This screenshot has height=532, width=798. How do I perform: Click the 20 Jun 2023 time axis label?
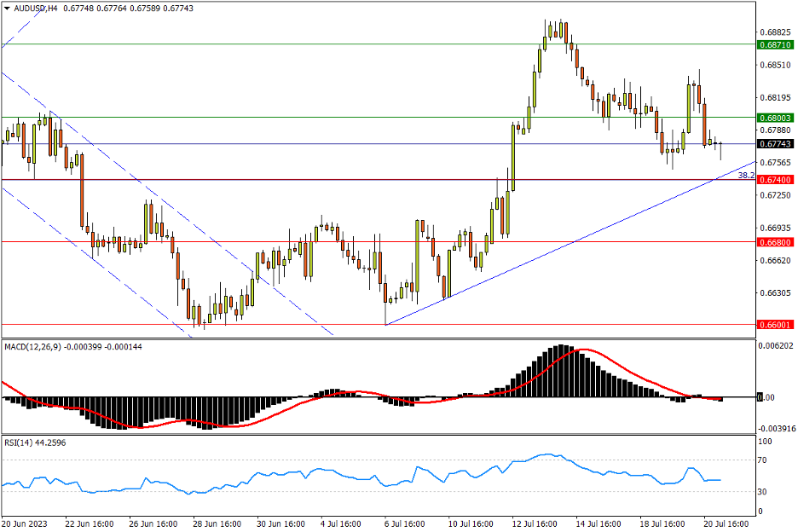23,523
